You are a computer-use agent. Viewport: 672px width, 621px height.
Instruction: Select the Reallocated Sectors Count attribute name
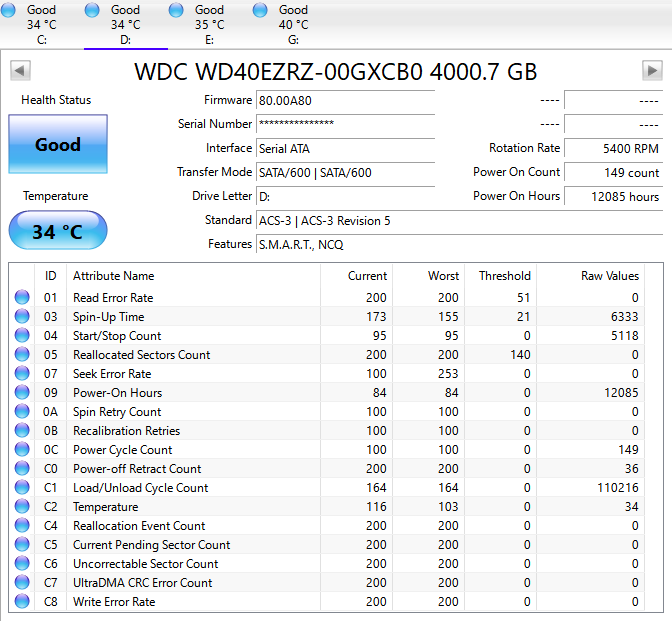tap(142, 354)
